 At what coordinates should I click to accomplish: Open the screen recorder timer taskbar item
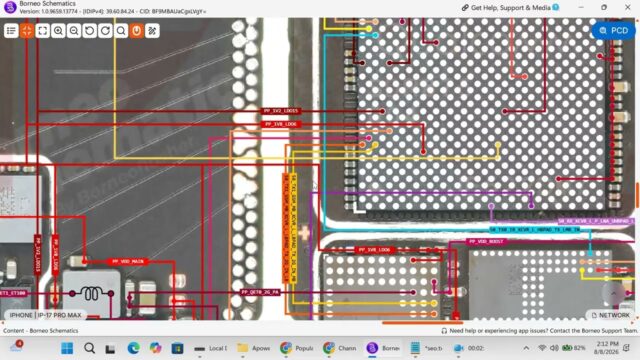click(x=469, y=348)
